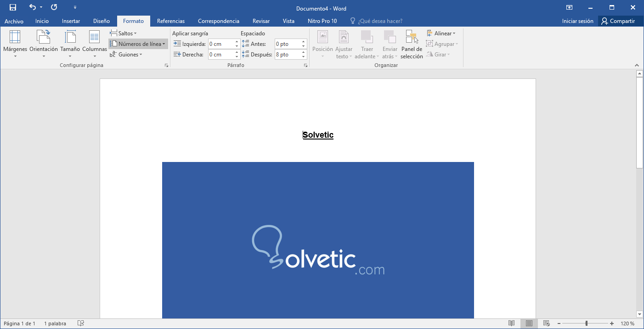The image size is (644, 329).
Task: Click the Ajustar texto button
Action: click(x=344, y=44)
